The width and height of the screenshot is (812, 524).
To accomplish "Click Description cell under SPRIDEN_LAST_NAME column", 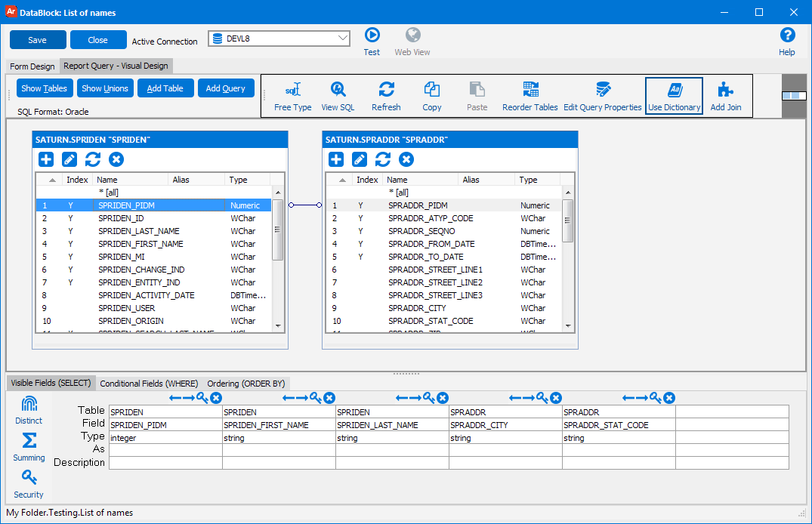I will [392, 463].
